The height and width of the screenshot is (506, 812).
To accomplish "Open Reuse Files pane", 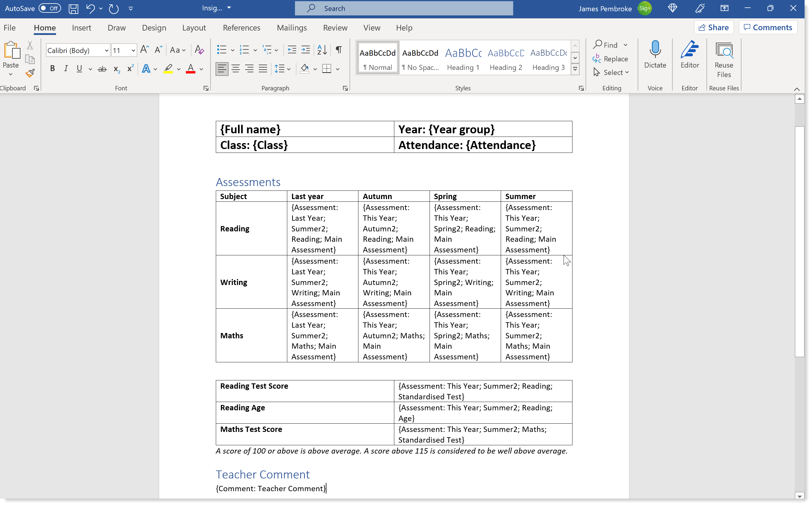I will 724,60.
